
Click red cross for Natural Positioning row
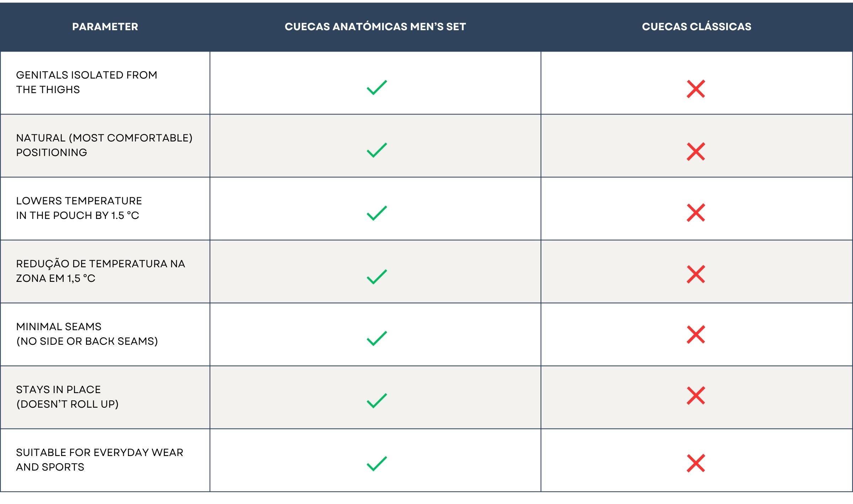tap(696, 152)
